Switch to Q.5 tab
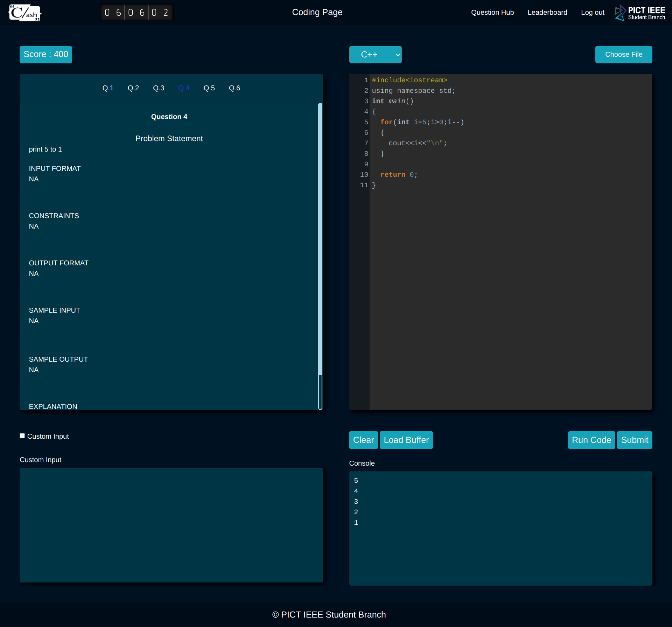672x627 pixels. click(x=209, y=88)
